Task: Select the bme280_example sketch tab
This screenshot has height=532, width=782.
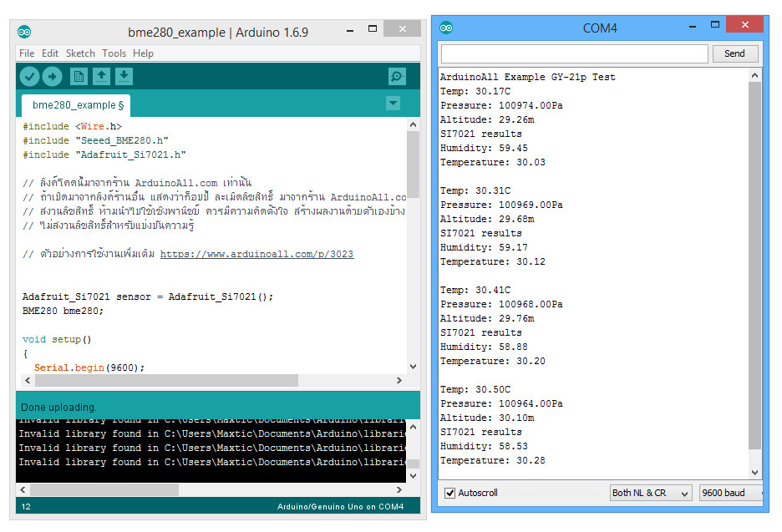Action: (x=76, y=105)
